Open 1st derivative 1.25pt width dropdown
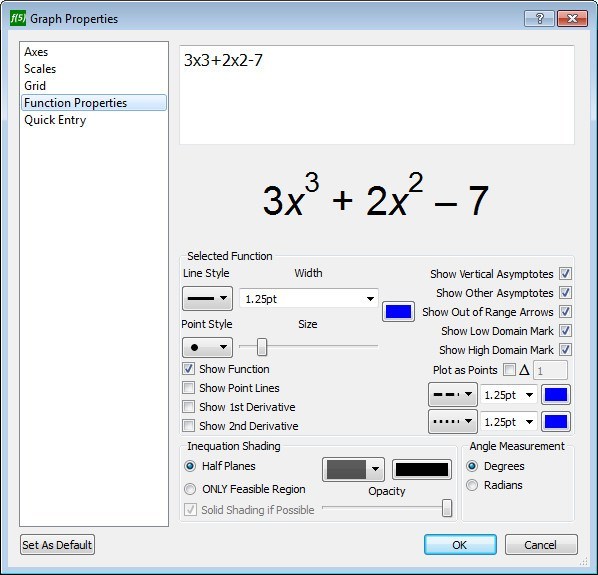The width and height of the screenshot is (598, 575). click(x=509, y=395)
